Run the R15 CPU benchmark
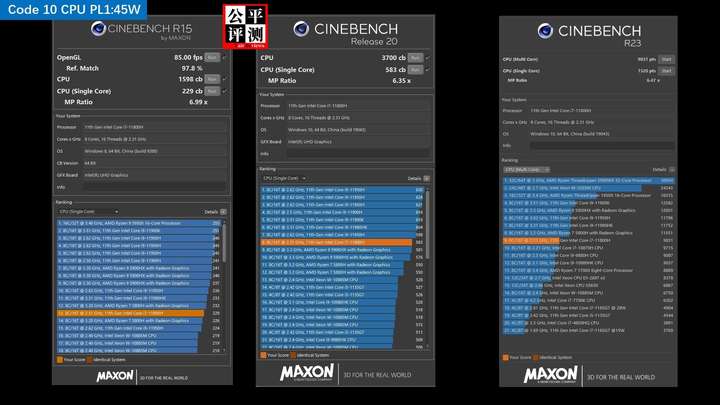The width and height of the screenshot is (720, 405). [x=212, y=79]
